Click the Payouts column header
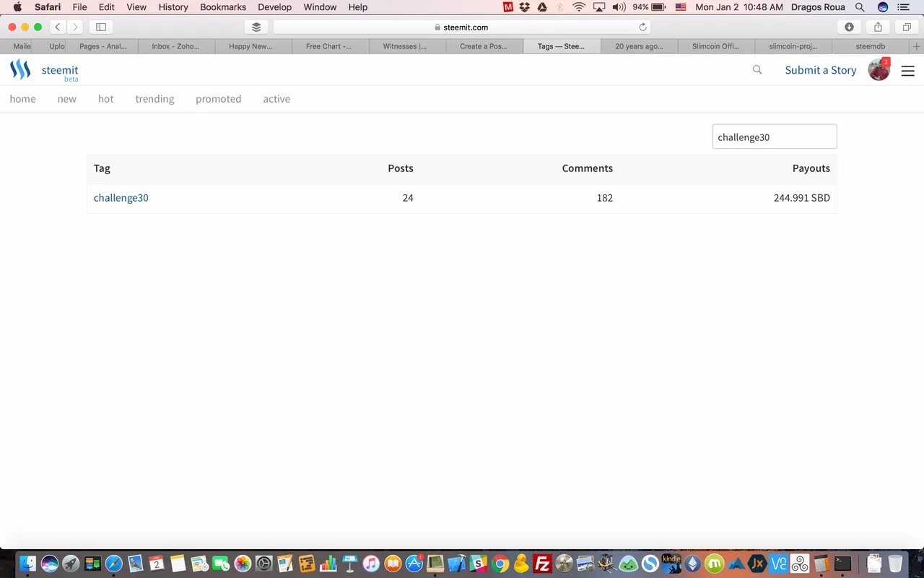The image size is (924, 578). 811,168
